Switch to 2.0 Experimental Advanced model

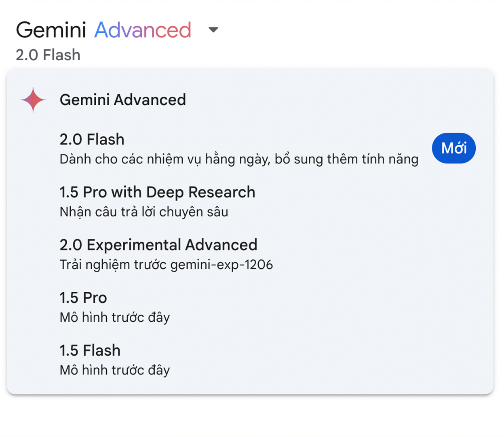pyautogui.click(x=250, y=254)
